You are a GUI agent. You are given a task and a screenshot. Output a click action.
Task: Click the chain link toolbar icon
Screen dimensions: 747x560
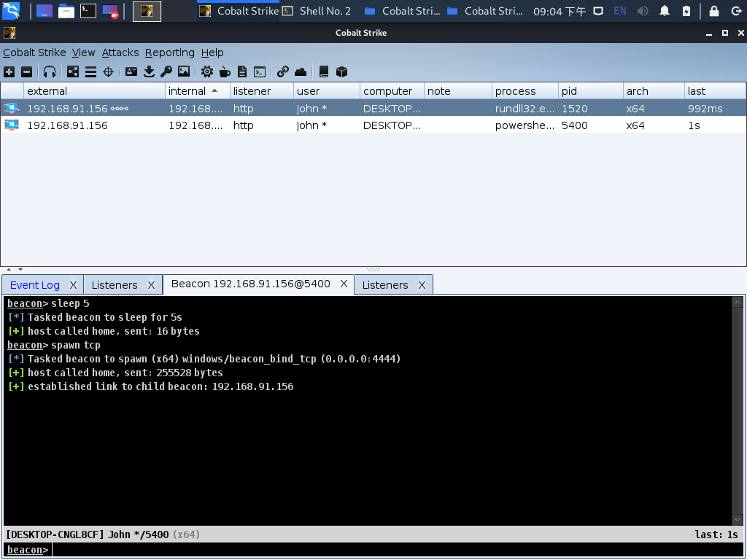tap(283, 71)
